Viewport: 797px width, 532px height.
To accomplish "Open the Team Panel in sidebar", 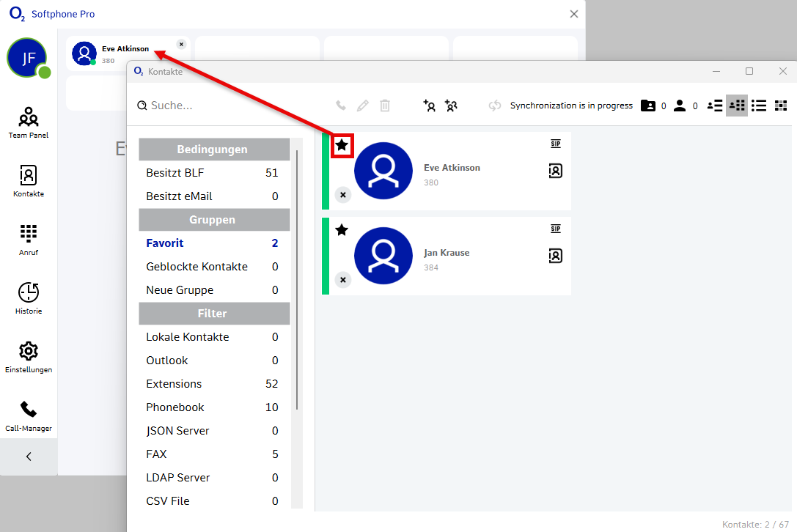I will click(x=28, y=122).
